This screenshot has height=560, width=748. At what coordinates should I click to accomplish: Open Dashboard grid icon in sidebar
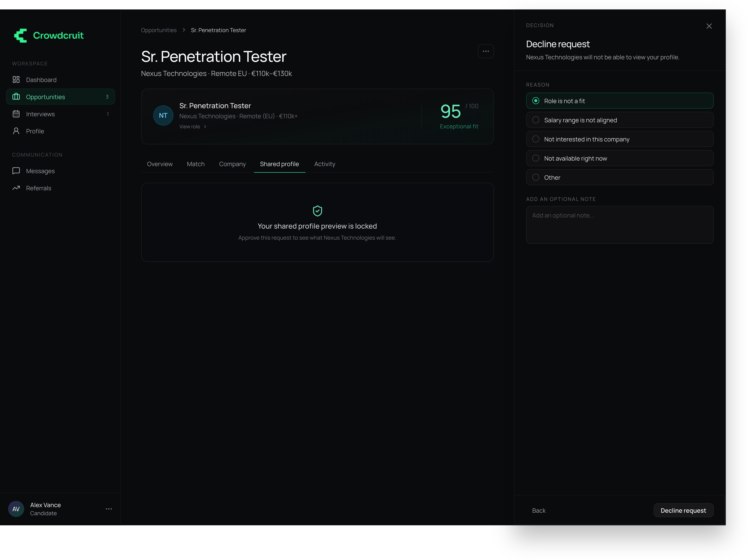[16, 80]
